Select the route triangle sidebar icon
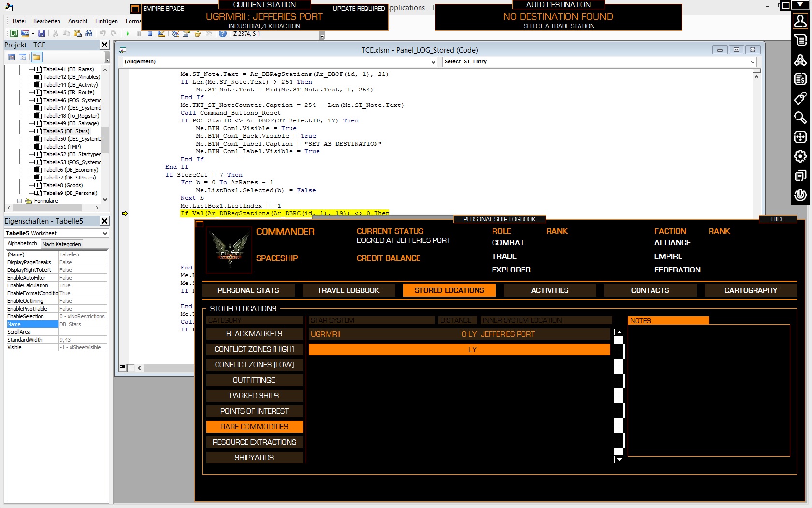The image size is (812, 508). pos(800,60)
